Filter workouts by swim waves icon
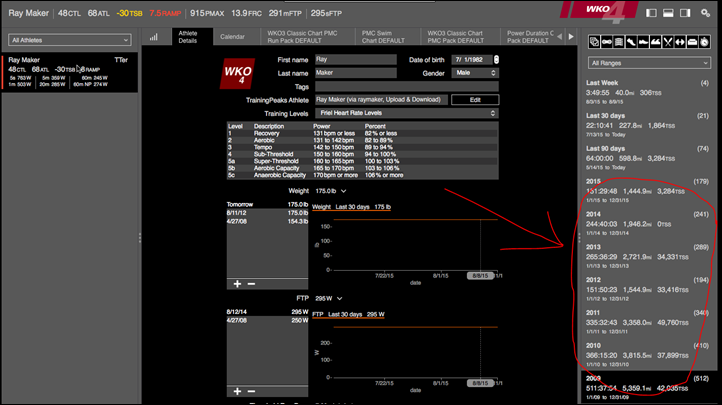The image size is (722, 405). [656, 42]
